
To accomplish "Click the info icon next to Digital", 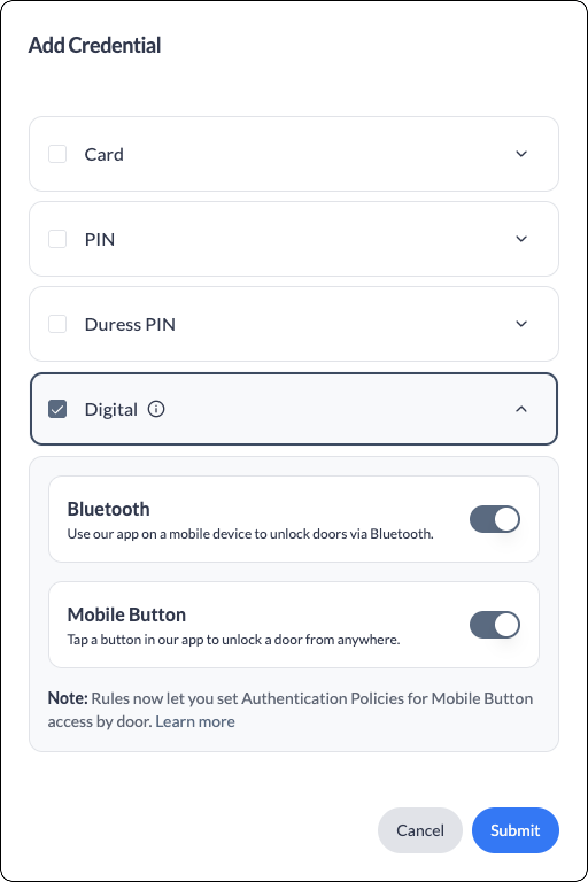I will click(x=156, y=409).
